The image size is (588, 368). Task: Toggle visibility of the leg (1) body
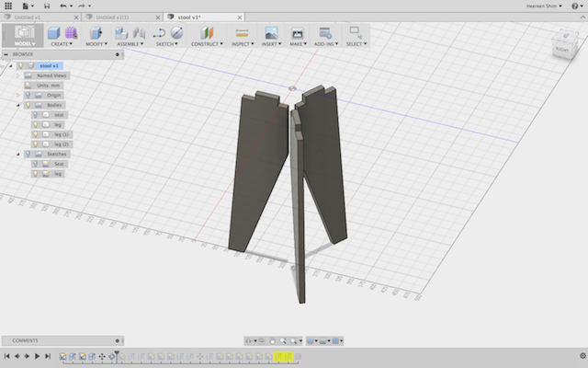(x=36, y=134)
